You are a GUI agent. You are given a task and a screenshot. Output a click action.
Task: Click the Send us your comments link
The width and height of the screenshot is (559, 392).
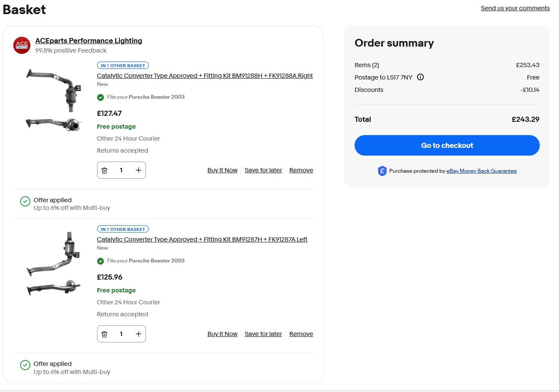pos(515,8)
